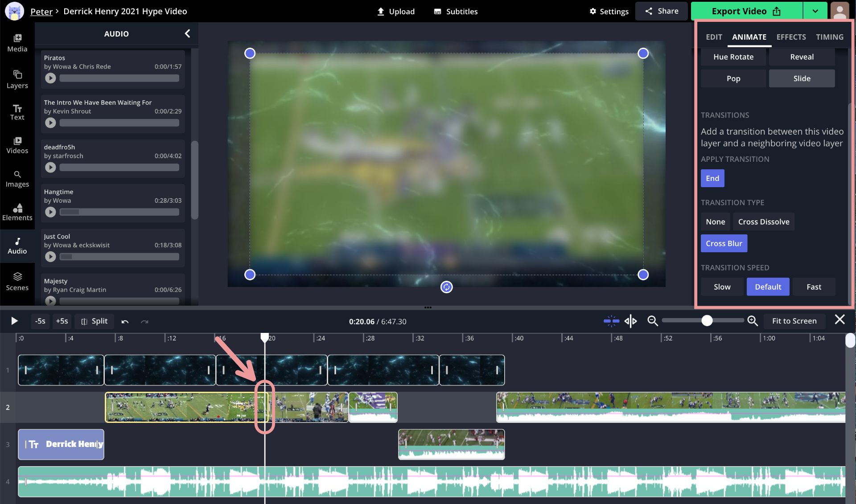The width and height of the screenshot is (856, 504).
Task: Open the Export Video dropdown arrow
Action: pos(815,11)
